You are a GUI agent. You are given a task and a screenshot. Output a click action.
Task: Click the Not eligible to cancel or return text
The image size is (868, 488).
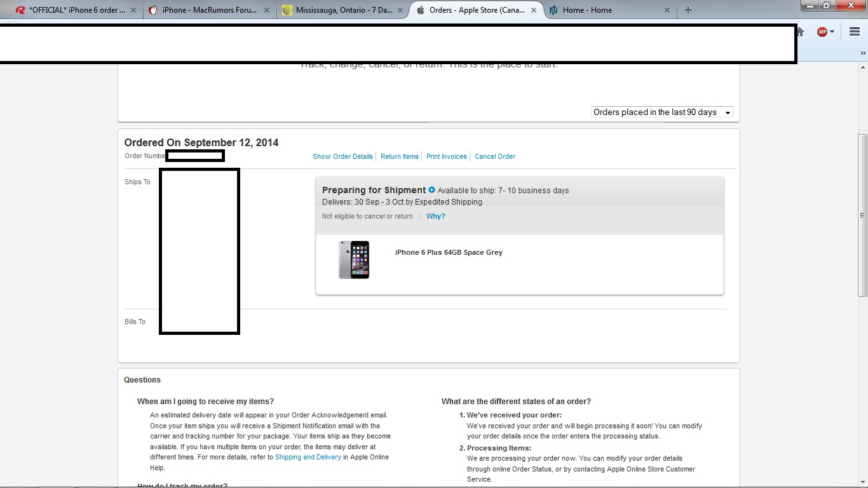367,216
